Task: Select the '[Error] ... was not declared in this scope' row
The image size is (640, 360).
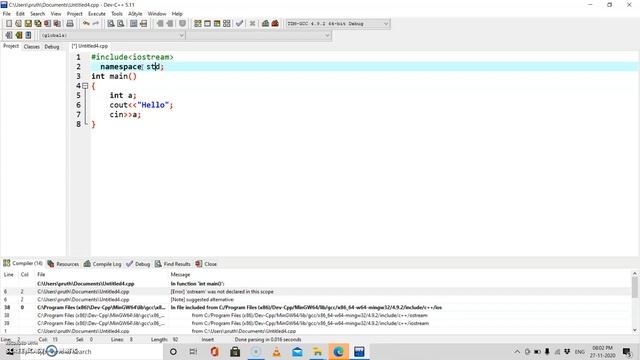Action: point(316,291)
